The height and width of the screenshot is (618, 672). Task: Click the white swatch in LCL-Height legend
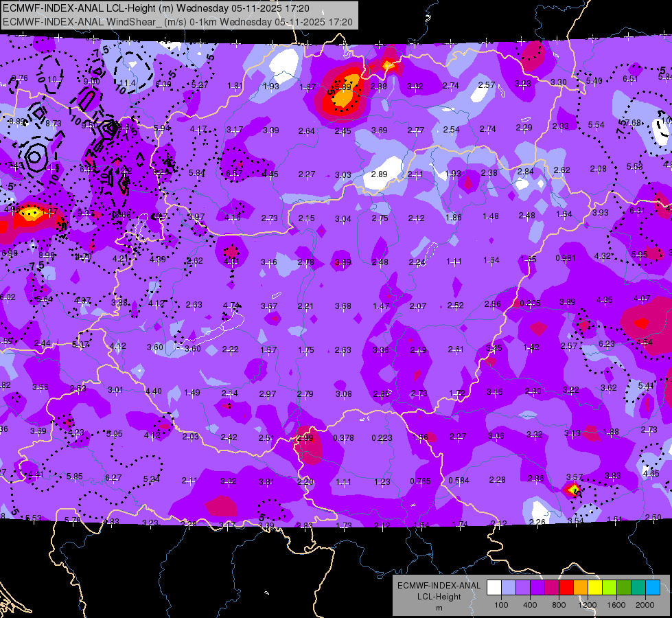coord(494,588)
